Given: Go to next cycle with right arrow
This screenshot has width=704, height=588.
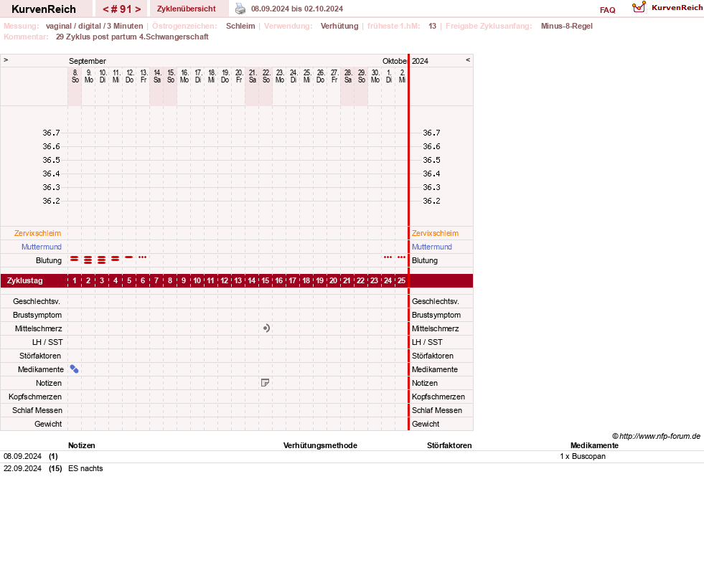Looking at the screenshot, I should (x=138, y=9).
